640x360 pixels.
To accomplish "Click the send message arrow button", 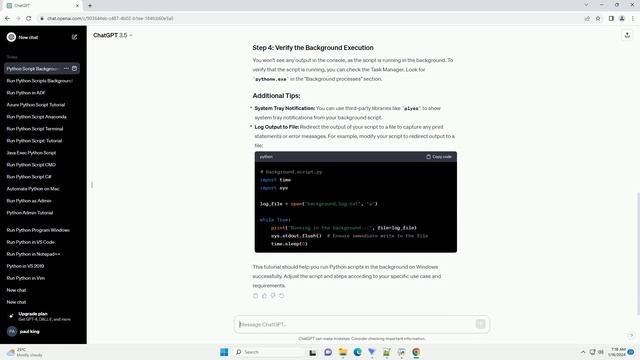I will coord(480,324).
